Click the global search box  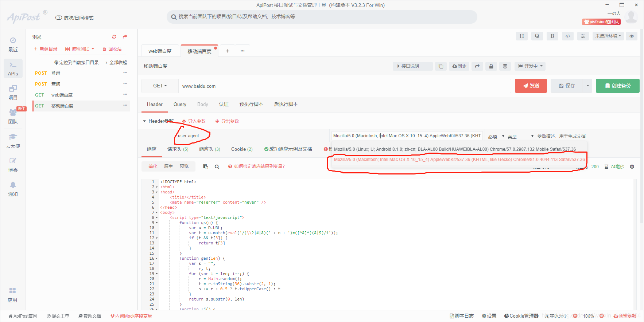pos(322,17)
